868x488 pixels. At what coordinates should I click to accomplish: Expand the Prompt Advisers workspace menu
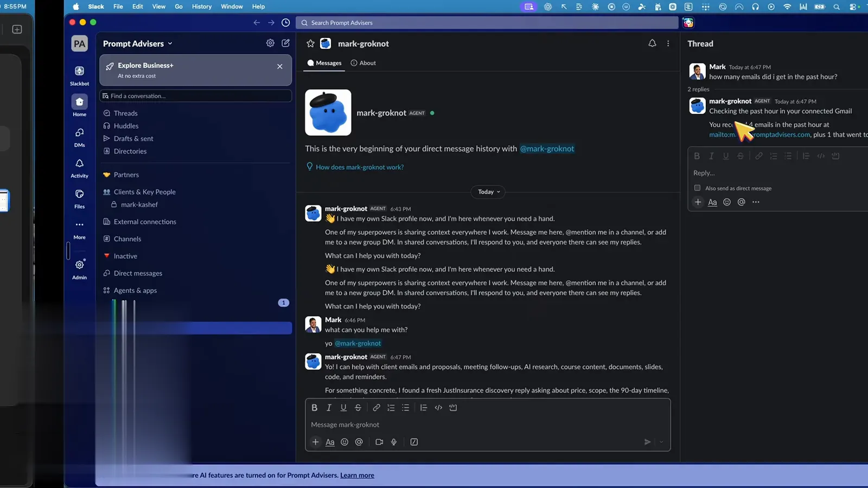[x=138, y=43]
